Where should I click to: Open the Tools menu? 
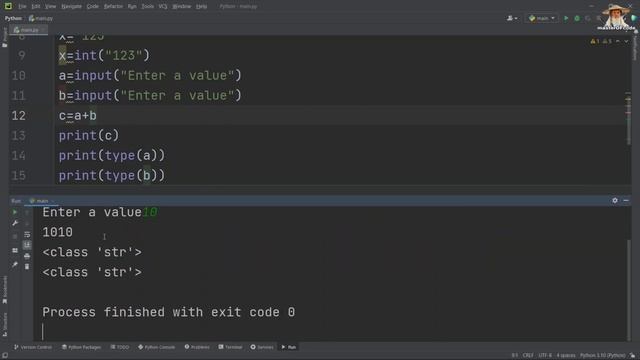pyautogui.click(x=147, y=7)
